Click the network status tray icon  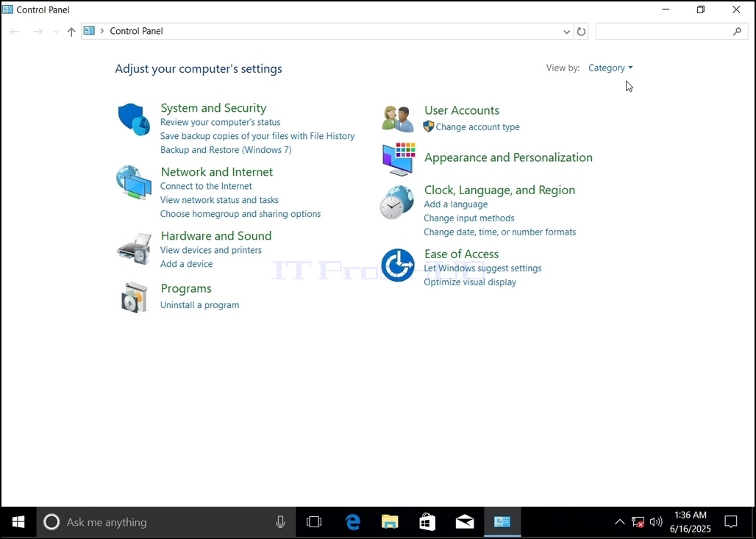coord(638,522)
